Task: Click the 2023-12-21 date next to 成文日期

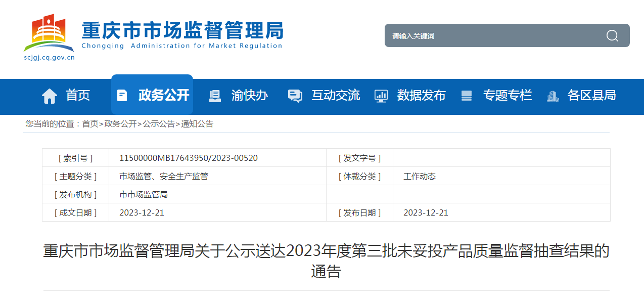Action: pyautogui.click(x=142, y=212)
